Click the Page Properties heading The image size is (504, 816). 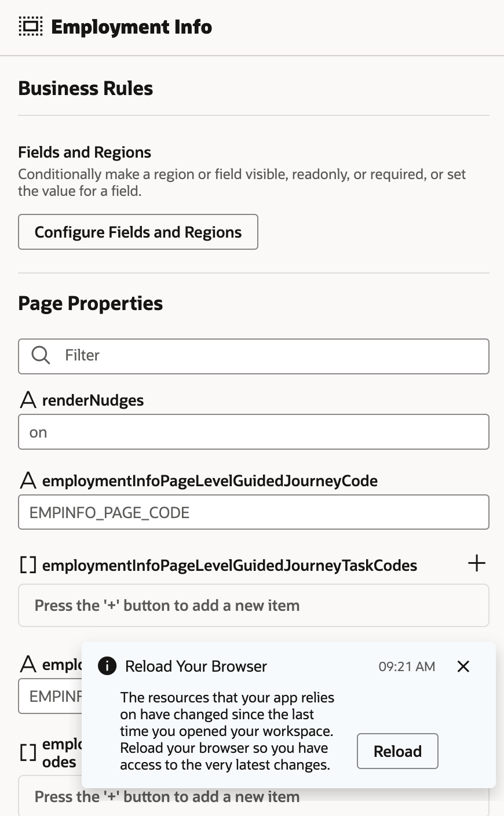pyautogui.click(x=90, y=304)
